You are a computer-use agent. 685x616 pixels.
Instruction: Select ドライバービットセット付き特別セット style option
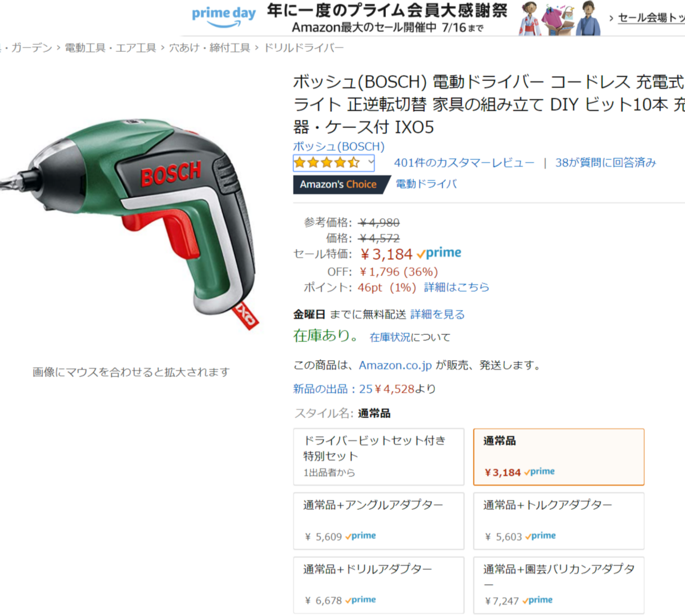click(378, 457)
